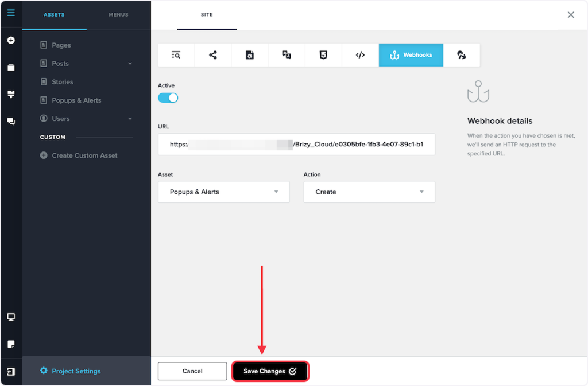Select the Webhooks tab
This screenshot has width=588, height=386.
point(411,55)
